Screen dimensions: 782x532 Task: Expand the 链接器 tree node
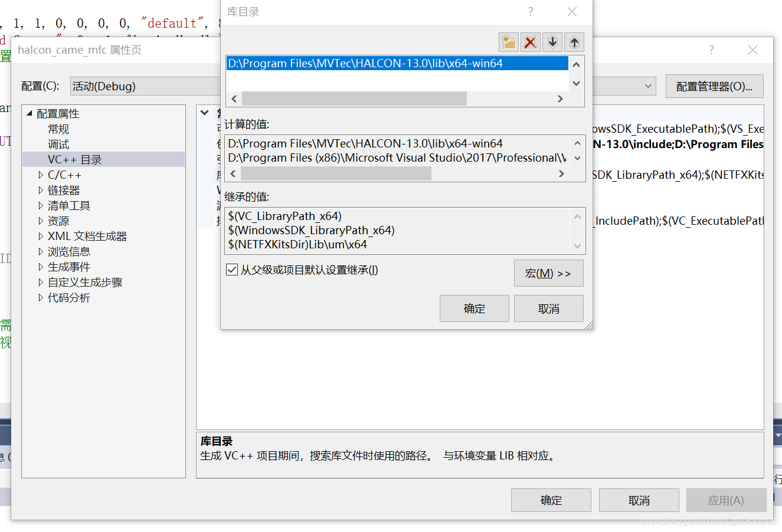(x=41, y=191)
